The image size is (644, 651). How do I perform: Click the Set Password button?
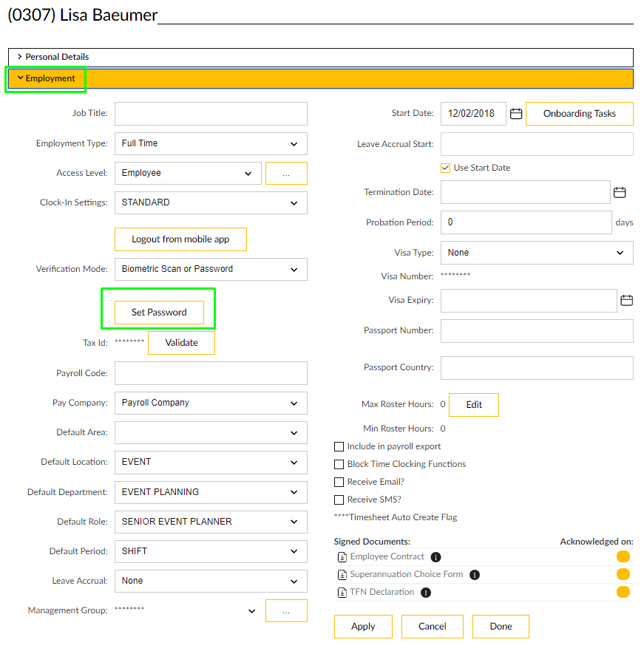[x=159, y=313]
